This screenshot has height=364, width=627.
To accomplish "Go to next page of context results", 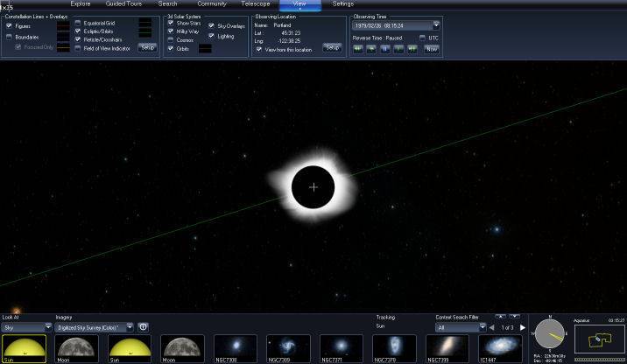I will pos(524,327).
